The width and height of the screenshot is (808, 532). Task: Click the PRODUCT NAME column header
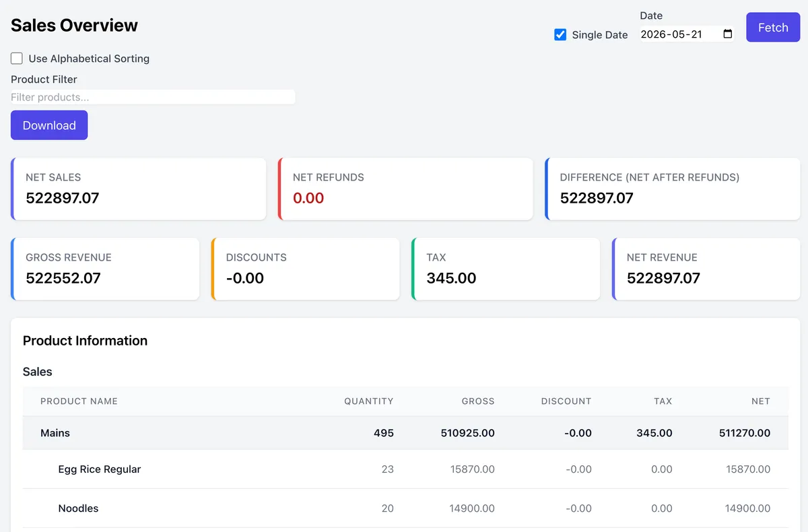pyautogui.click(x=79, y=401)
